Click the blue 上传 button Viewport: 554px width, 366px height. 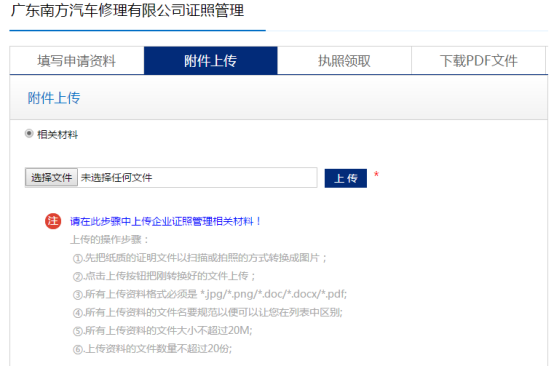coord(346,178)
